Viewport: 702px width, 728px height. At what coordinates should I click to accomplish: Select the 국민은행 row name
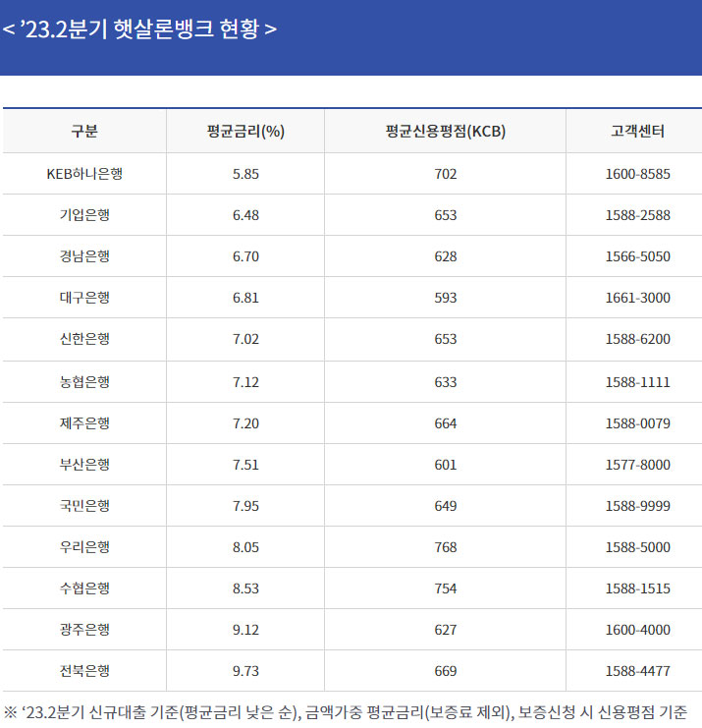[84, 506]
